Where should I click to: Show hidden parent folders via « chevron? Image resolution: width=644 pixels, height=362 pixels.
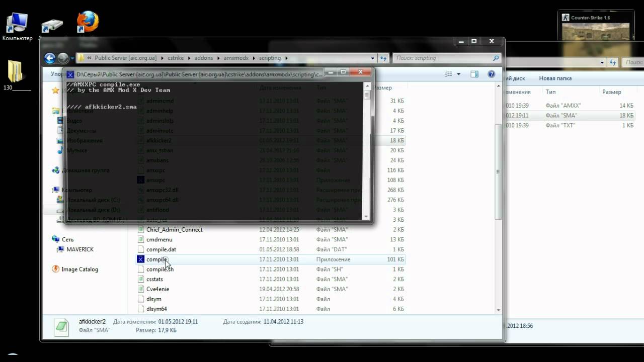pos(90,58)
